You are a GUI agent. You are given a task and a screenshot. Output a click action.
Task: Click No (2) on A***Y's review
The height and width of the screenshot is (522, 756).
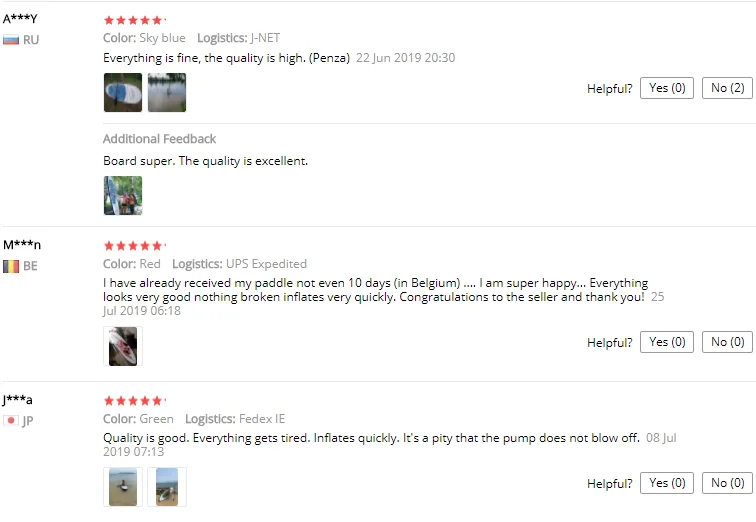(x=727, y=88)
